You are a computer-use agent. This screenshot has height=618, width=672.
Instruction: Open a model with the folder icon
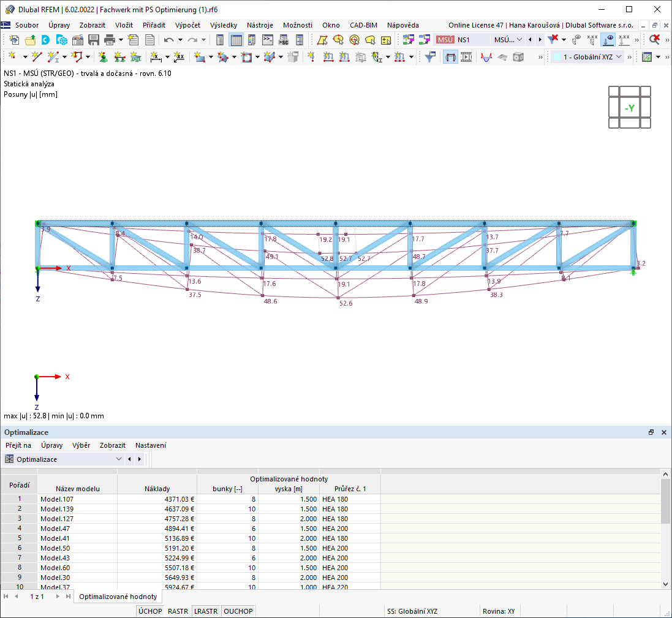coord(30,40)
